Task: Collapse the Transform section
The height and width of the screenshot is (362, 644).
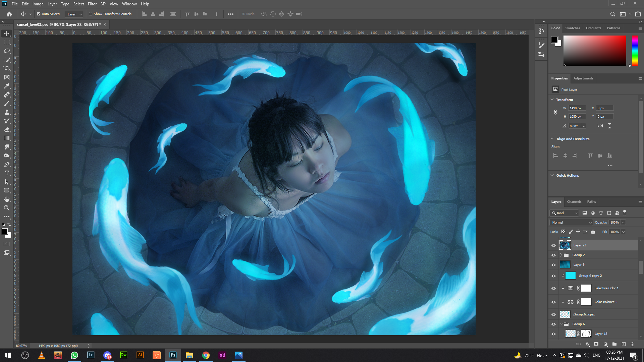Action: [x=552, y=100]
